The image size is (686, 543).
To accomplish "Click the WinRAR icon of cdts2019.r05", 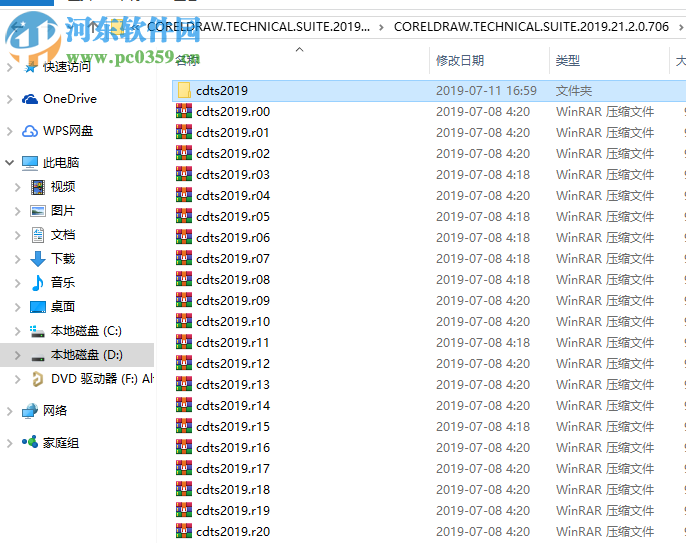I will click(x=184, y=216).
